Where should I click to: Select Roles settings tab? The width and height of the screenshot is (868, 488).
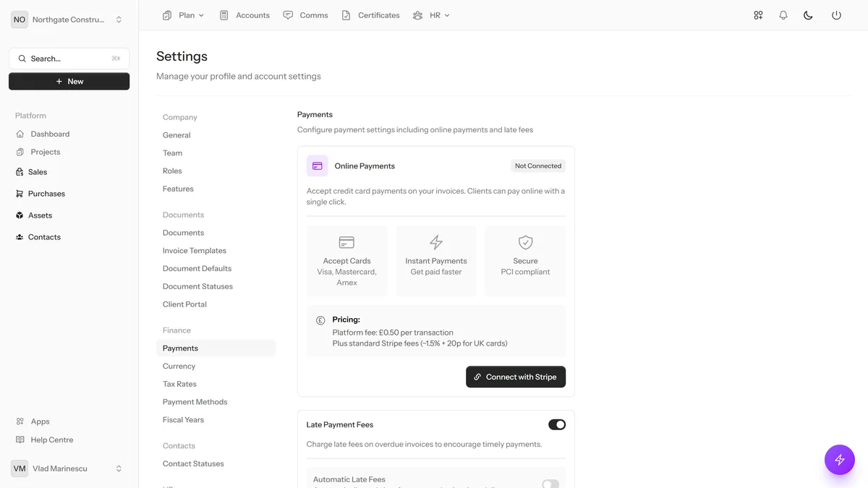(172, 171)
